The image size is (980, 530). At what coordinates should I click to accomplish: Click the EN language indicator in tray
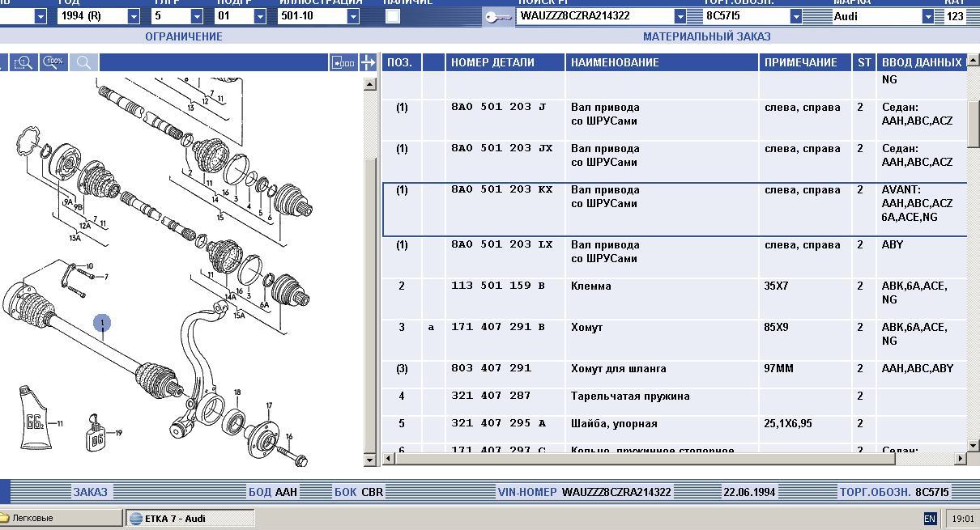[930, 519]
